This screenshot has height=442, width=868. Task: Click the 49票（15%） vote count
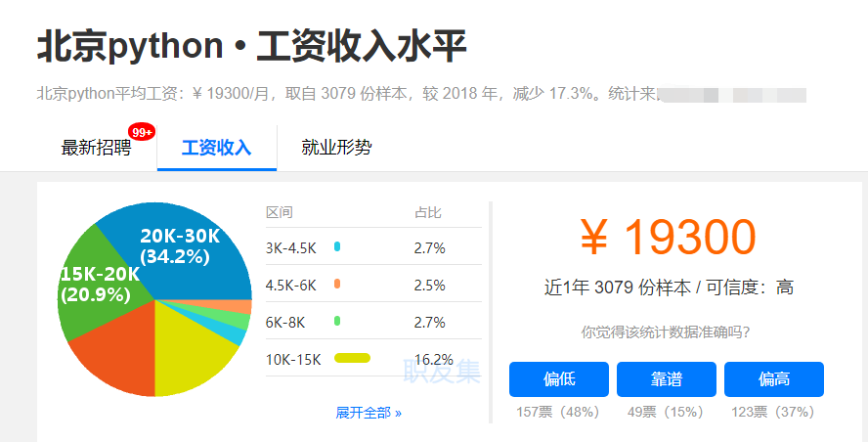click(666, 412)
